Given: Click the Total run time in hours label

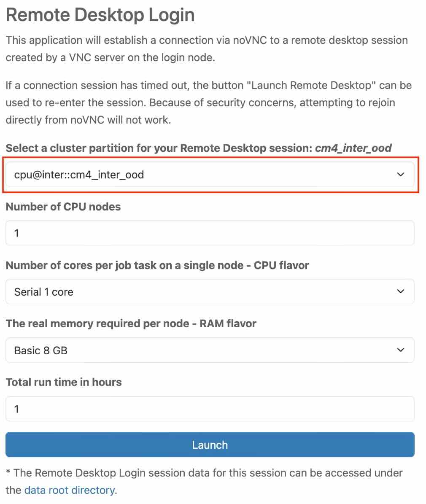Looking at the screenshot, I should point(64,382).
